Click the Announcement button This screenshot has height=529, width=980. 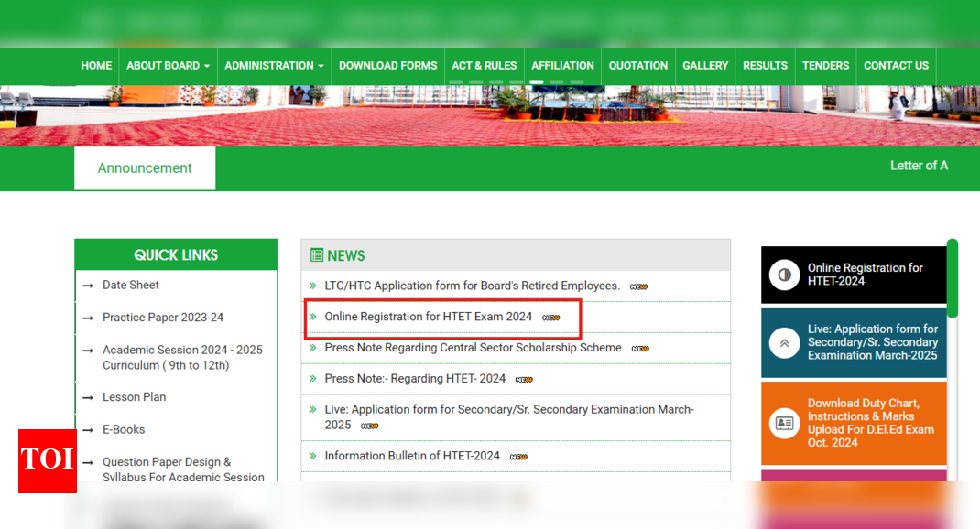tap(145, 167)
